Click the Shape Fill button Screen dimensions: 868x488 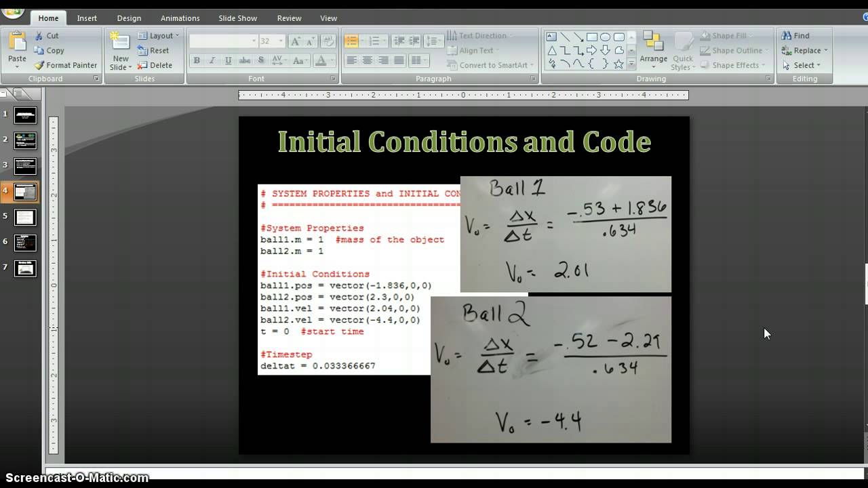[x=726, y=35]
